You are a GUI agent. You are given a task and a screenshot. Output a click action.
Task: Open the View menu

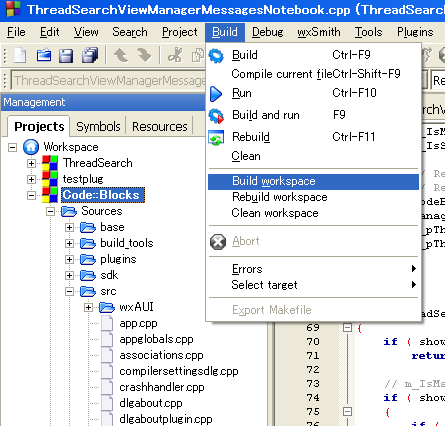click(86, 32)
